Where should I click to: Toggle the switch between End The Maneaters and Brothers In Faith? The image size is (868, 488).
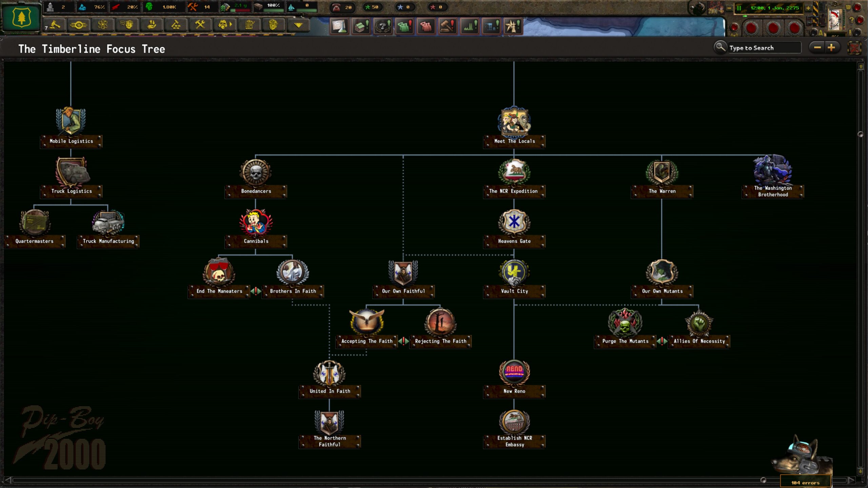pyautogui.click(x=256, y=291)
